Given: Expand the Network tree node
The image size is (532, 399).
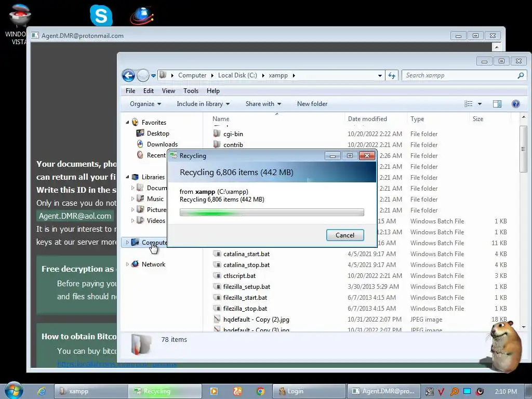Looking at the screenshot, I should coord(127,264).
